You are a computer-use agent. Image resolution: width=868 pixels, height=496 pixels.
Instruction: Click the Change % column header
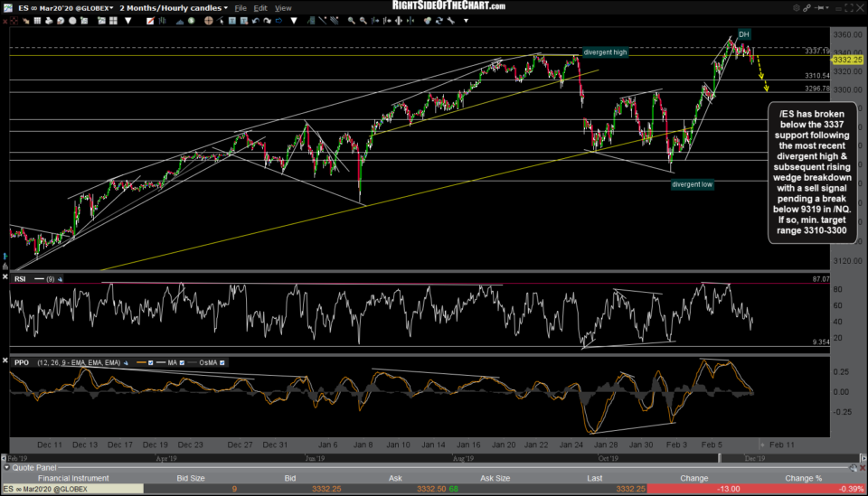803,478
